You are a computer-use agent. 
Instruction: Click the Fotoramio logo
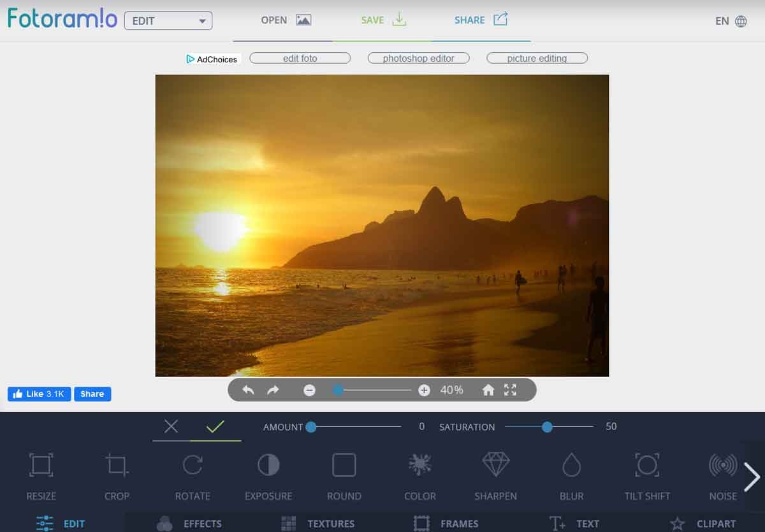[62, 18]
